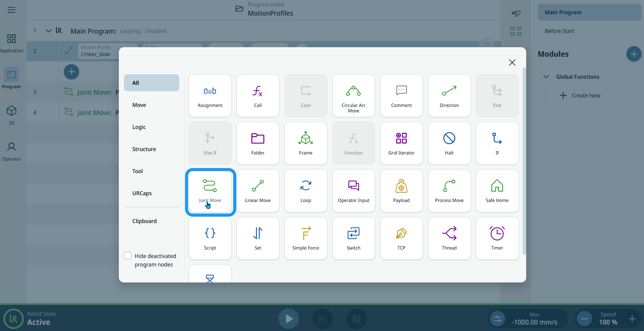Add a Timer node
The height and width of the screenshot is (331, 644).
point(497,239)
